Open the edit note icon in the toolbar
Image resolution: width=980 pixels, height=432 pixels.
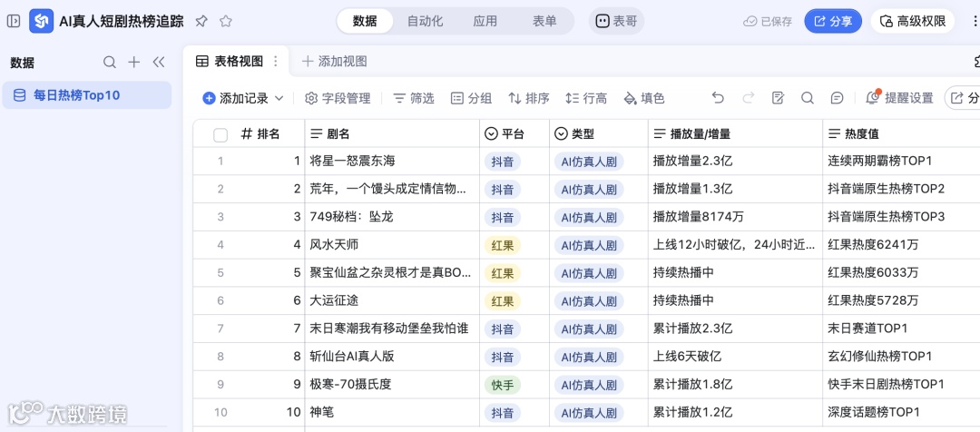(x=779, y=98)
